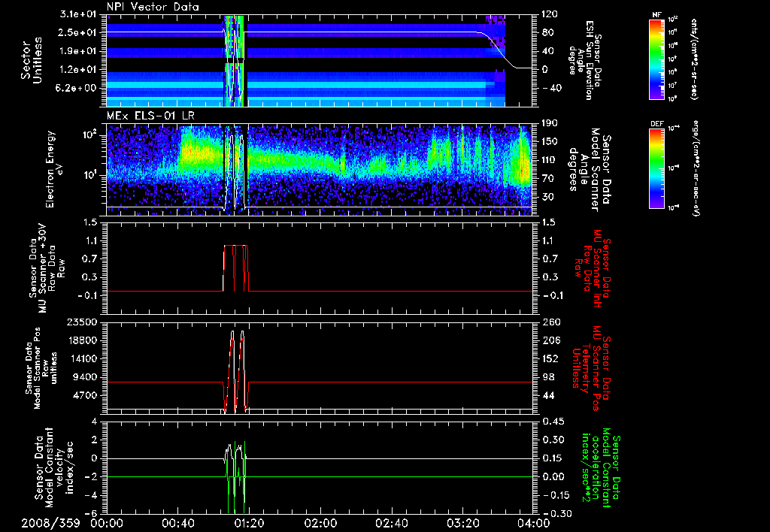Click the "03:20" time axis label
The image size is (770, 532).
tap(462, 523)
